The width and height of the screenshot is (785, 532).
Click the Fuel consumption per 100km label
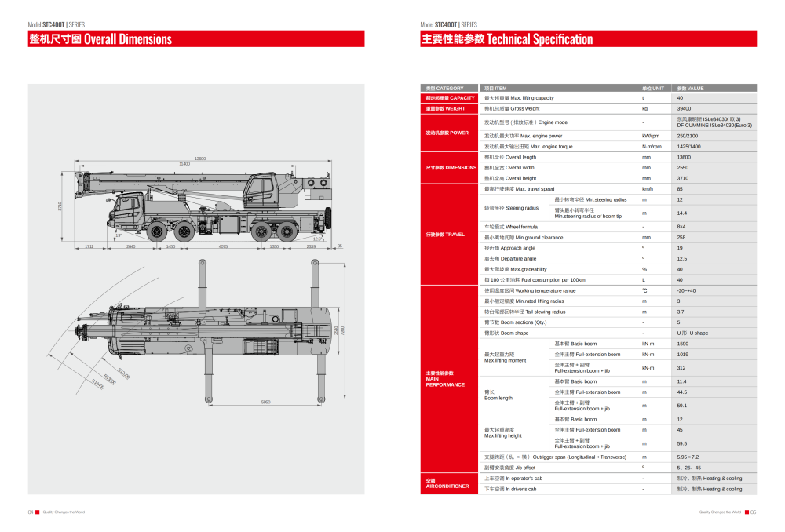(x=535, y=280)
